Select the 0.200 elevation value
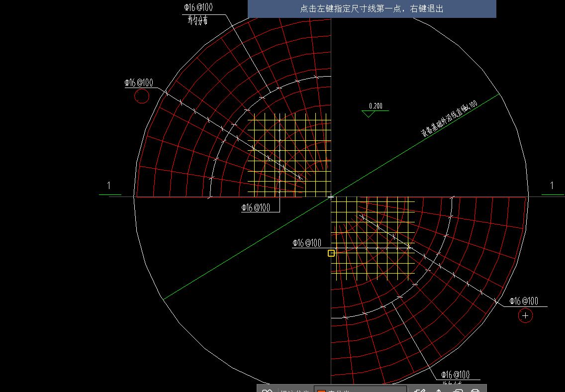 coord(376,106)
